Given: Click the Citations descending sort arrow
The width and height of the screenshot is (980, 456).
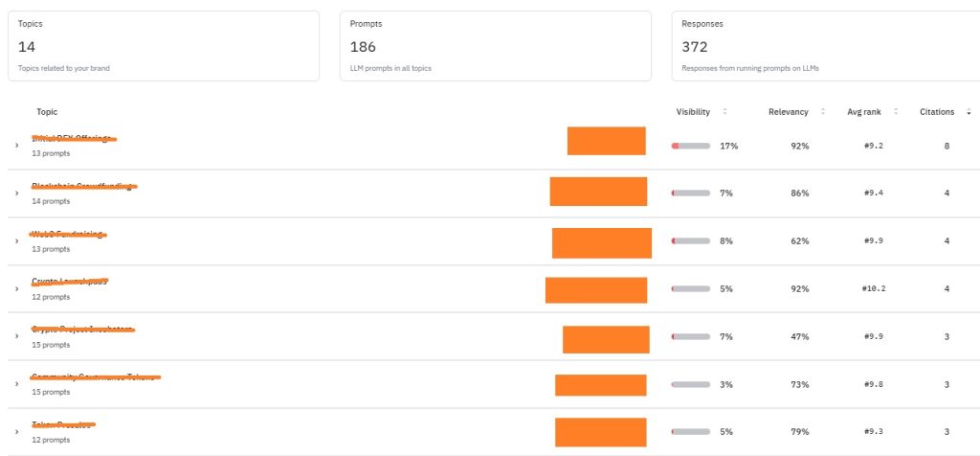Looking at the screenshot, I should click(x=968, y=112).
